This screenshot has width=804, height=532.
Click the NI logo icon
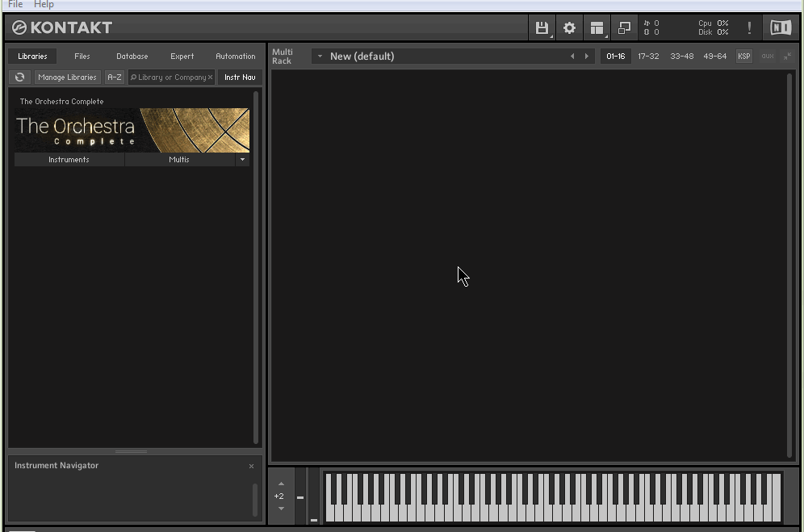781,27
